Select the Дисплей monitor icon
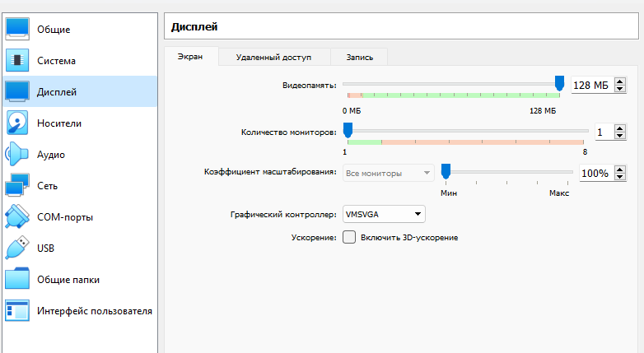The height and width of the screenshot is (353, 644). tap(17, 91)
